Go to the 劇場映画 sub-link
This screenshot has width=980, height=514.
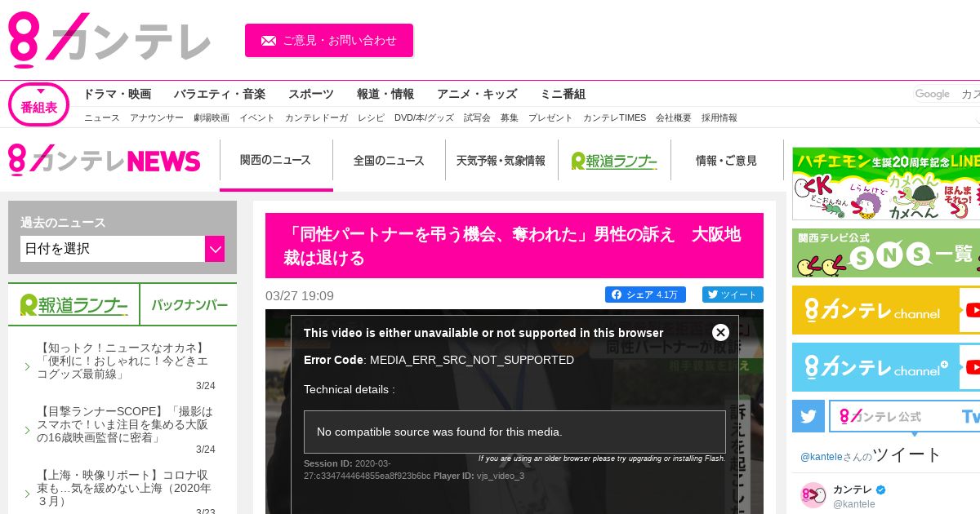tap(212, 117)
